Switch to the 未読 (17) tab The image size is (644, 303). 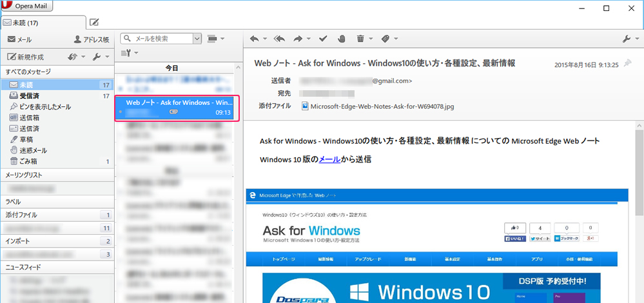coord(43,23)
